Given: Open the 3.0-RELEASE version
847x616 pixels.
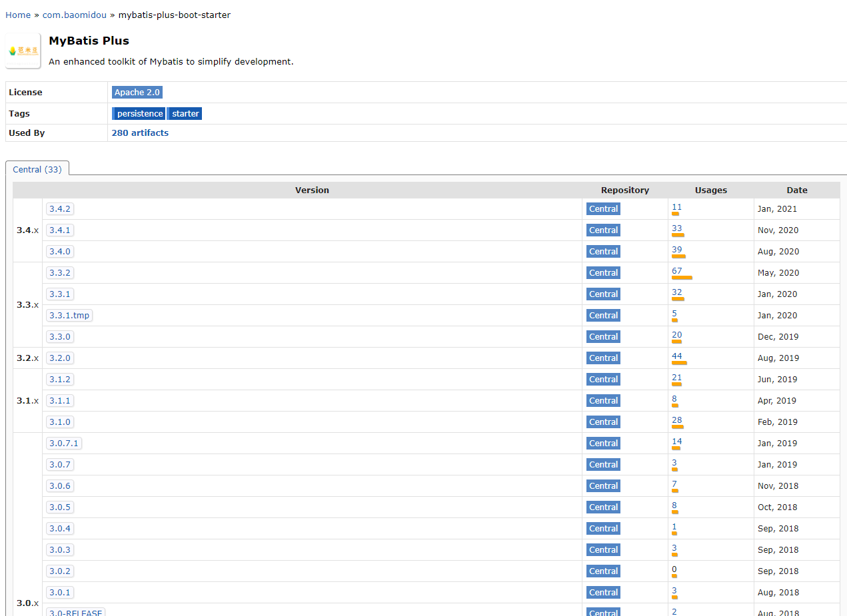Looking at the screenshot, I should tap(75, 612).
